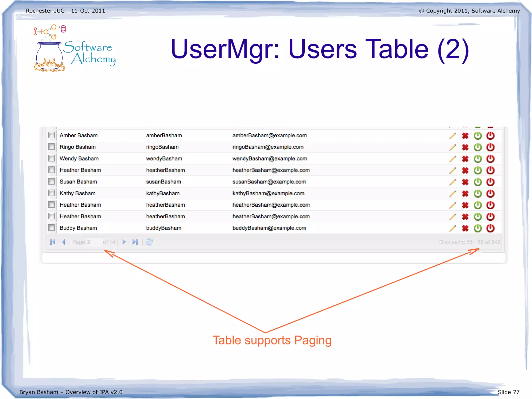The image size is (532, 399).
Task: Delete the Wendy Basham row via red X
Action: point(465,159)
